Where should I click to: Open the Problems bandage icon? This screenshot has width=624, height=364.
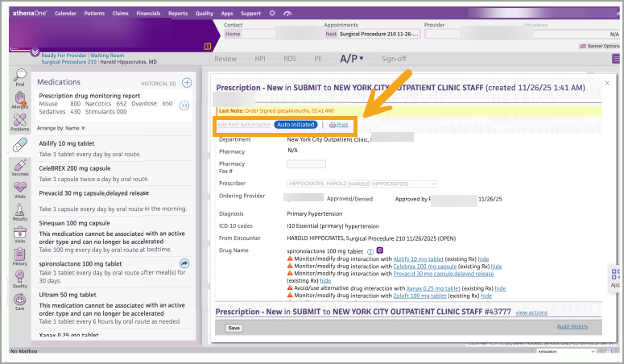20,120
